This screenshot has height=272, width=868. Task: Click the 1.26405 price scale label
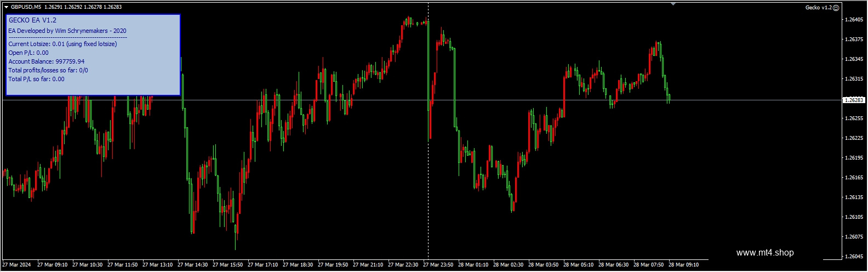pos(854,20)
